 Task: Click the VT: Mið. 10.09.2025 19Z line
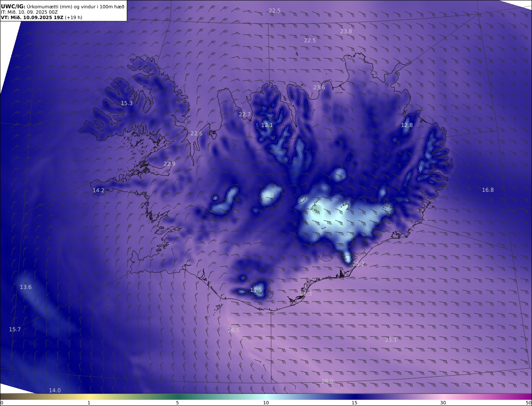[41, 18]
